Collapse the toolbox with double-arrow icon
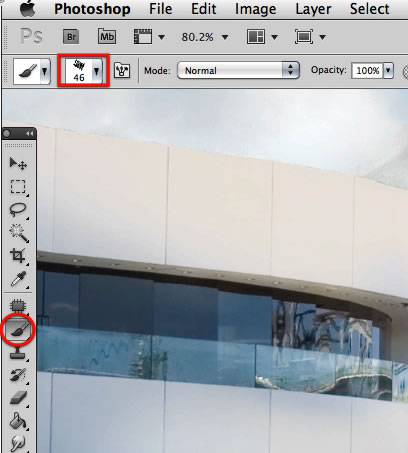The height and width of the screenshot is (453, 408). click(29, 134)
